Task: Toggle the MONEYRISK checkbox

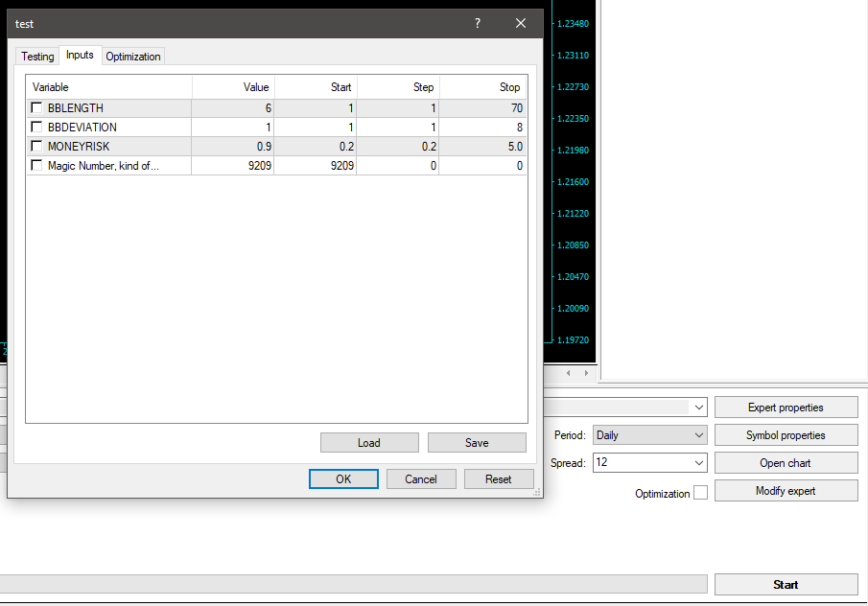Action: 36,146
